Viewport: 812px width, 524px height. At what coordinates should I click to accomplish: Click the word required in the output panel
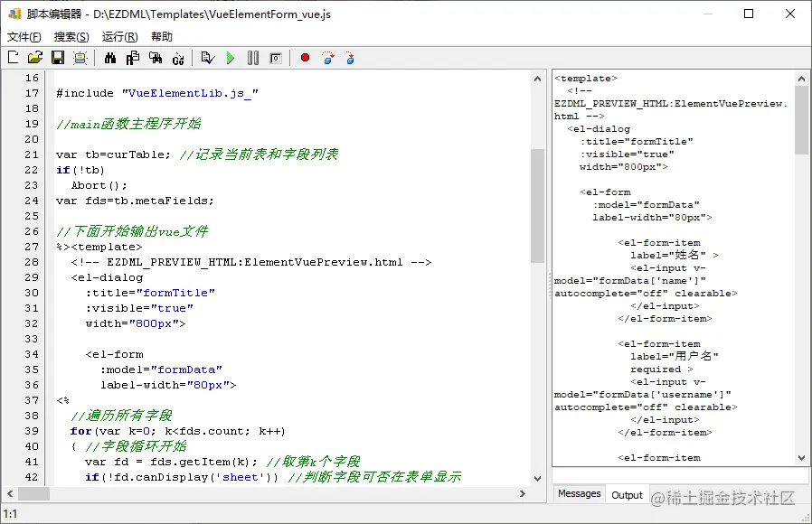(x=656, y=370)
